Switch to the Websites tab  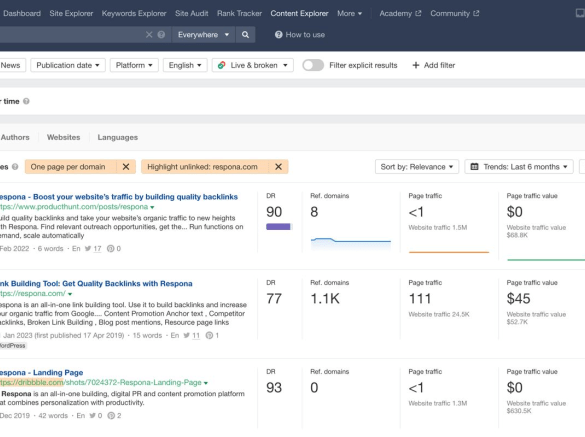tap(63, 137)
